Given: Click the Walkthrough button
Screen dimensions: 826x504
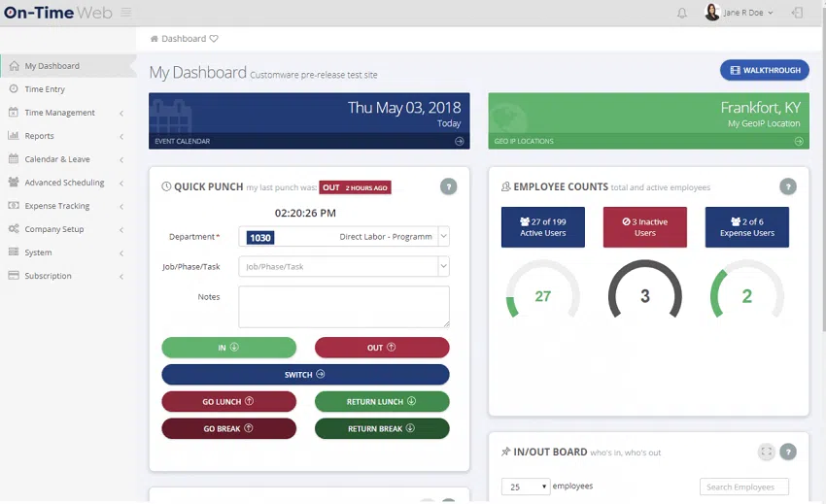Looking at the screenshot, I should pyautogui.click(x=764, y=70).
